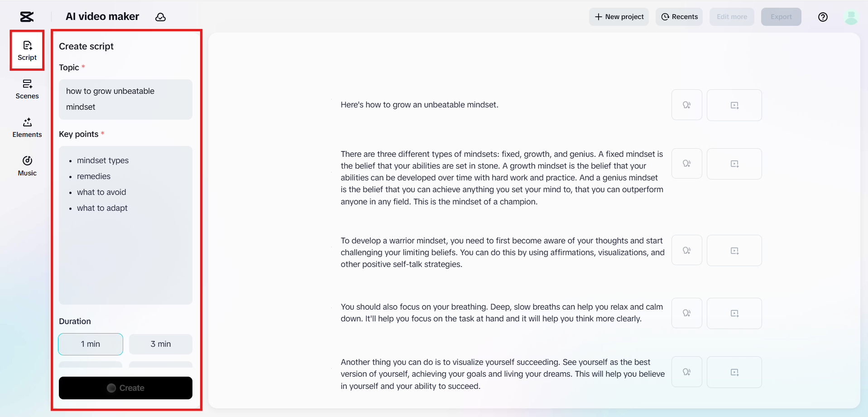Open the help question mark icon

pyautogui.click(x=823, y=17)
